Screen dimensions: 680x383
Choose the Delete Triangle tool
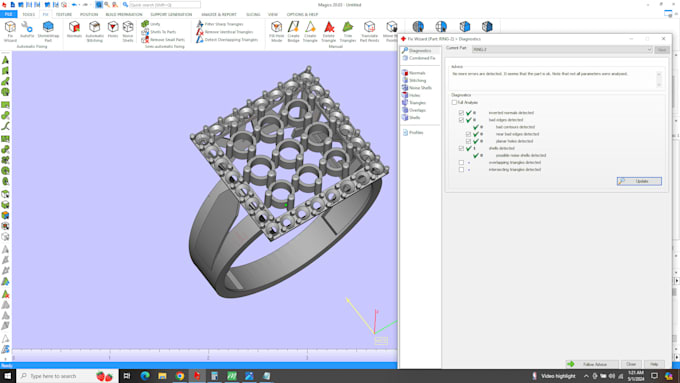pyautogui.click(x=329, y=32)
